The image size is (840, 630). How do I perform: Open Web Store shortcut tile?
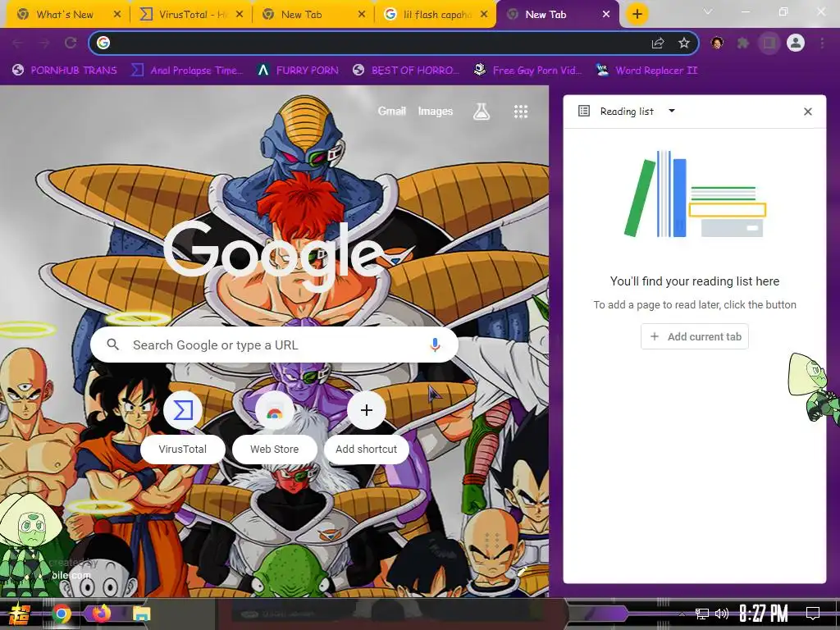pyautogui.click(x=274, y=427)
